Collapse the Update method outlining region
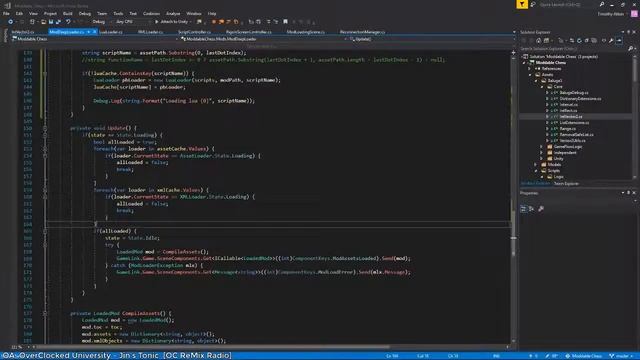The width and height of the screenshot is (640, 360). click(x=45, y=128)
